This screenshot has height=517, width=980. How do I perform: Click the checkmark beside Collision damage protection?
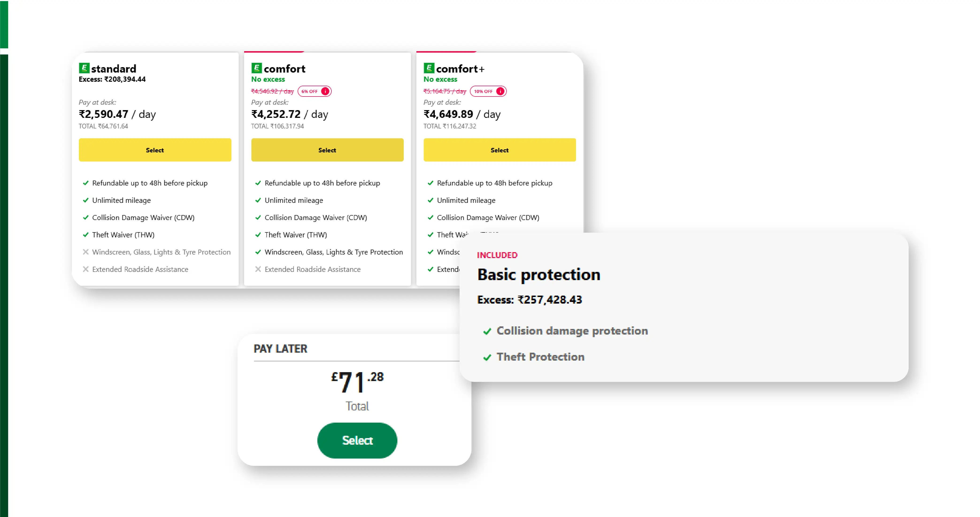point(487,331)
